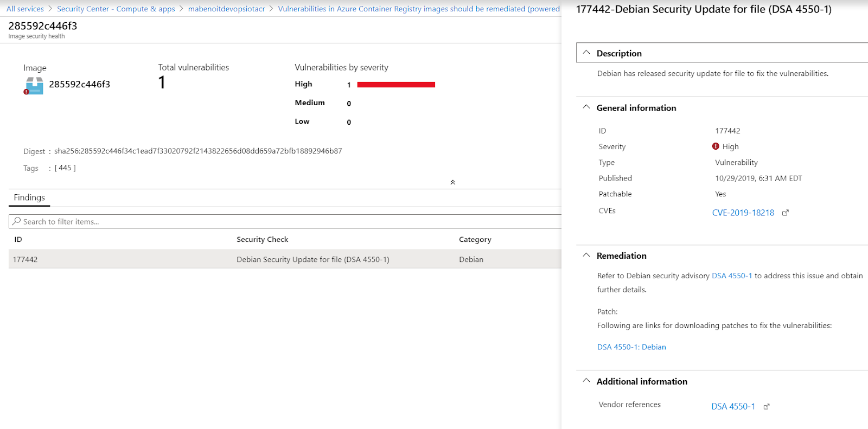Collapse the Additional information section
Image resolution: width=868 pixels, height=429 pixels.
pyautogui.click(x=586, y=381)
